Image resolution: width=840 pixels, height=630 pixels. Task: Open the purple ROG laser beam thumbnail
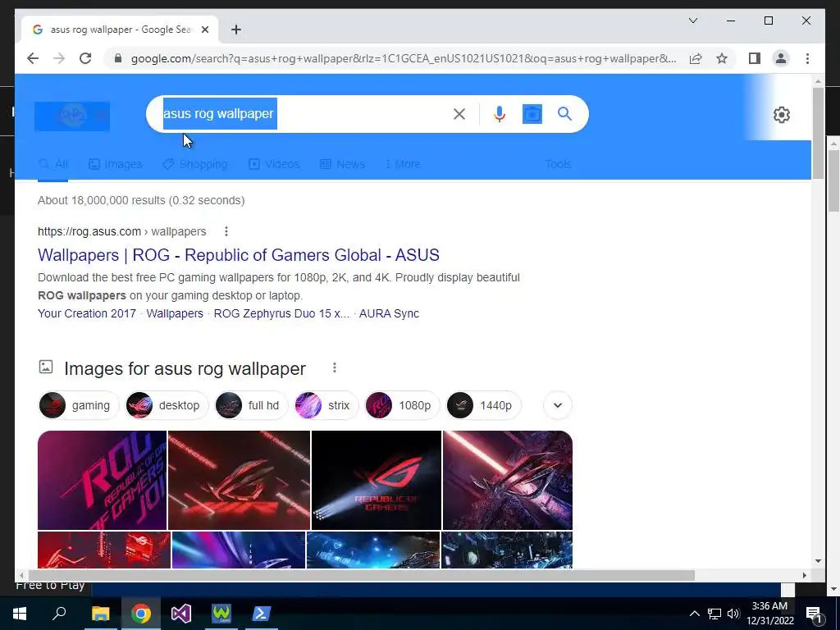pyautogui.click(x=507, y=480)
